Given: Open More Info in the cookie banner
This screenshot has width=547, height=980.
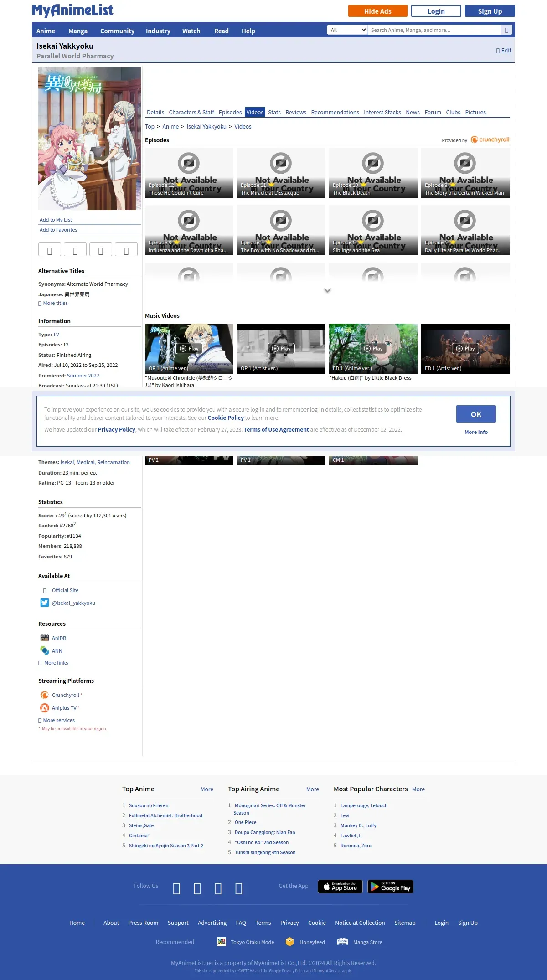Looking at the screenshot, I should 476,432.
